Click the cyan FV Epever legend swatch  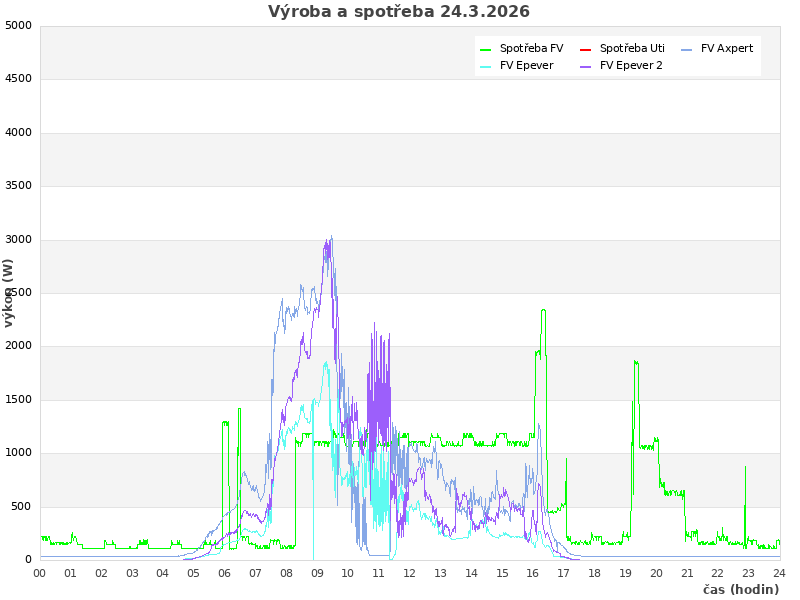pyautogui.click(x=486, y=66)
